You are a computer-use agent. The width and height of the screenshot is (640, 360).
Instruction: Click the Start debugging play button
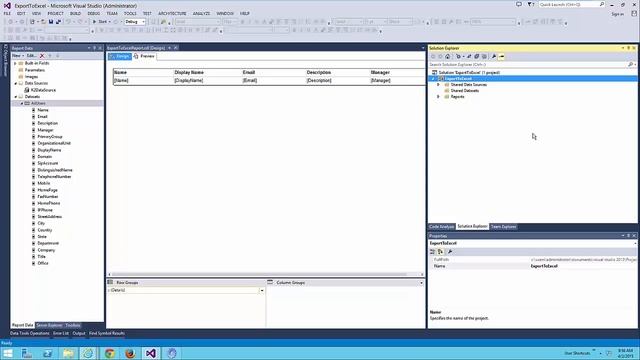[x=95, y=22]
